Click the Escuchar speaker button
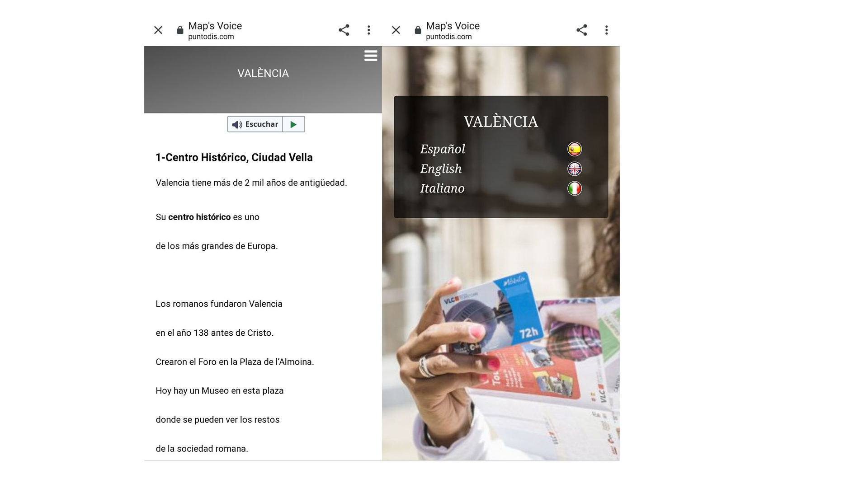The width and height of the screenshot is (868, 488). tap(255, 124)
